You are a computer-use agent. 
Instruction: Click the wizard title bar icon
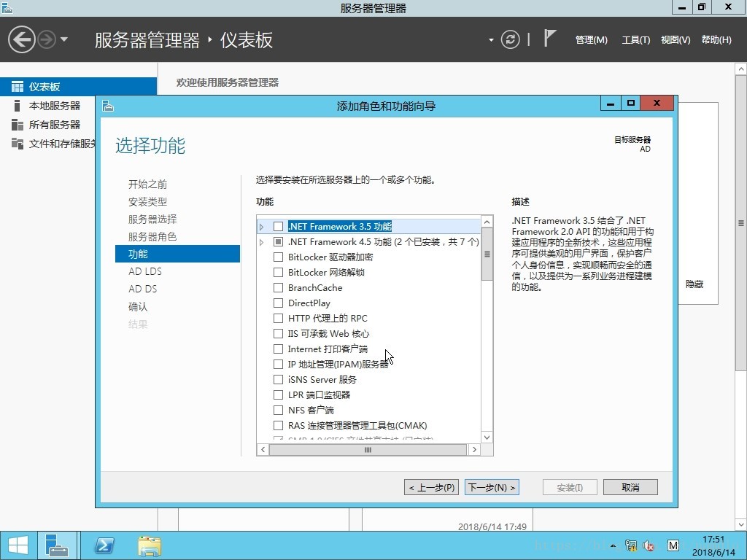[108, 106]
